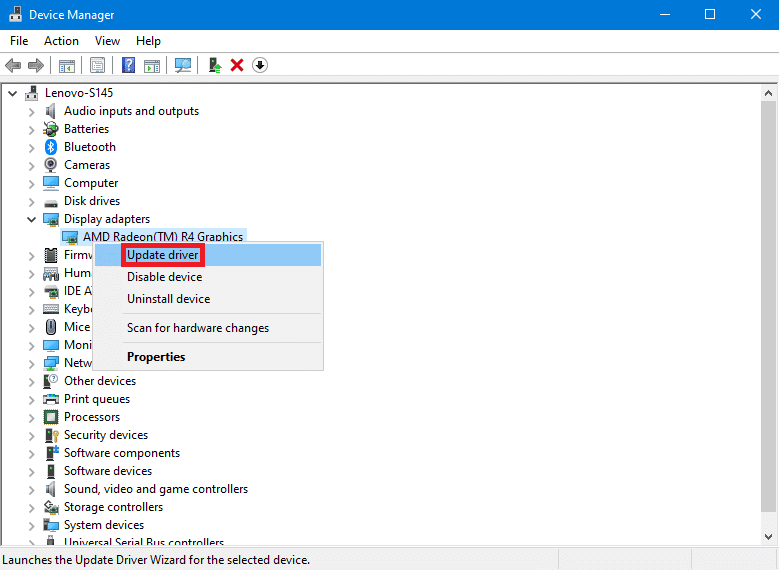Image resolution: width=779 pixels, height=570 pixels.
Task: Click the Print queues printer icon
Action: pyautogui.click(x=51, y=399)
